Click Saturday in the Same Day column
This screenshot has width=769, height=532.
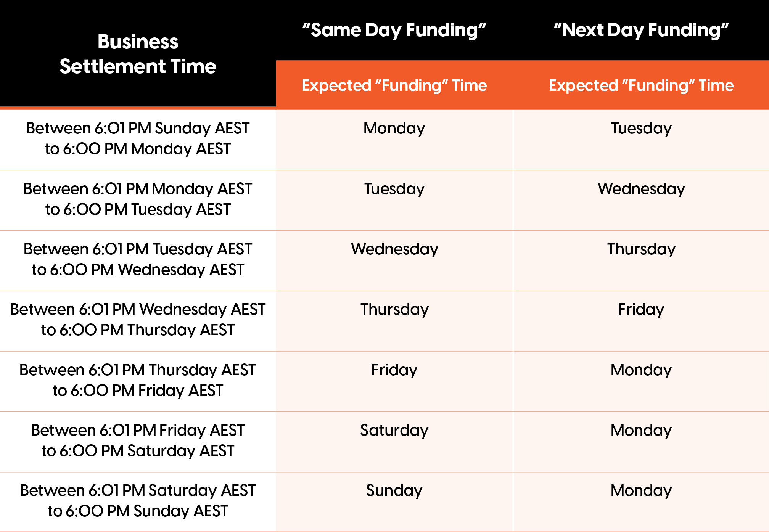pos(394,430)
